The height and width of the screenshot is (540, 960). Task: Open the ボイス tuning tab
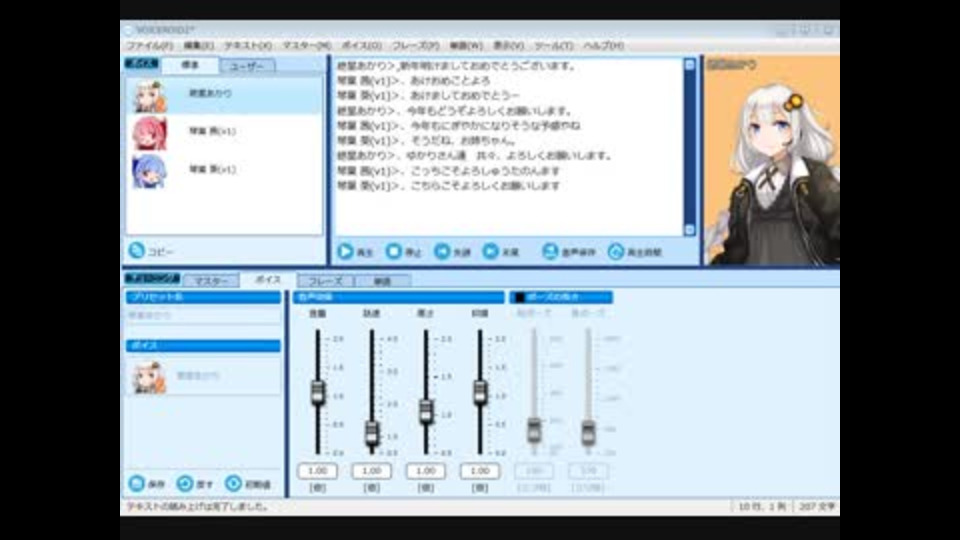pyautogui.click(x=268, y=279)
